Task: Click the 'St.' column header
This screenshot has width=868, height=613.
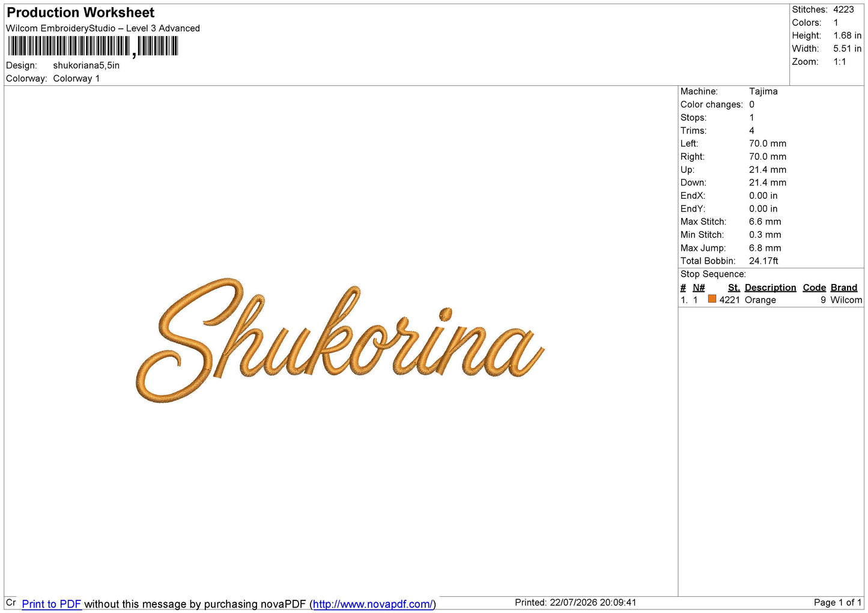Action: coord(734,288)
